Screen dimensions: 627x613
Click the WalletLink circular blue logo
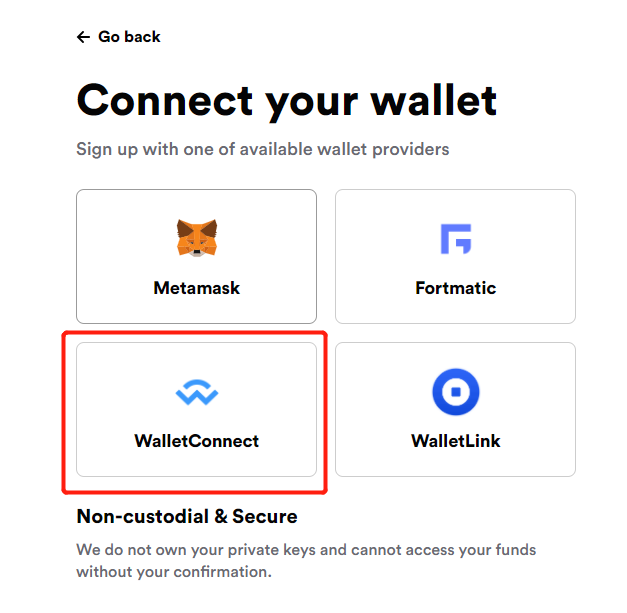[455, 392]
